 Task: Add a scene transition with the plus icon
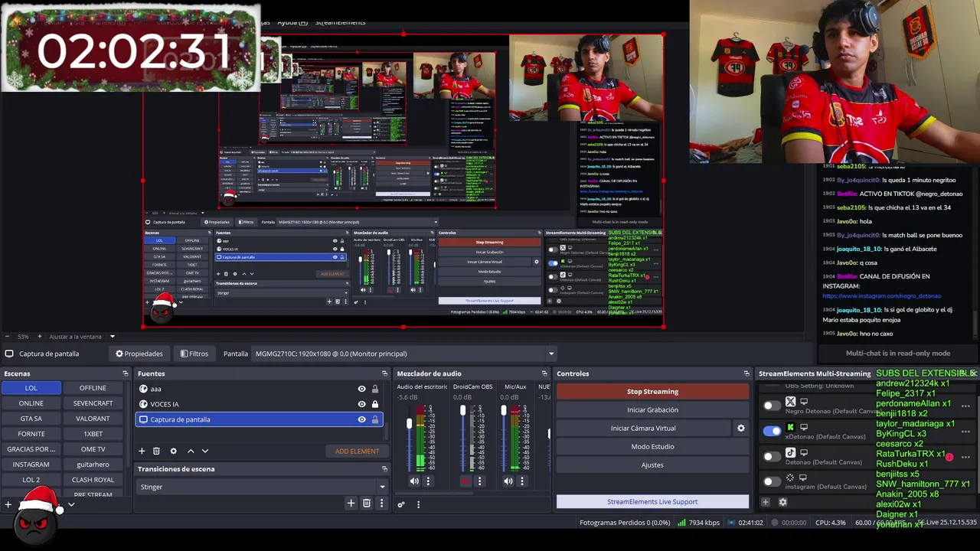(x=351, y=503)
